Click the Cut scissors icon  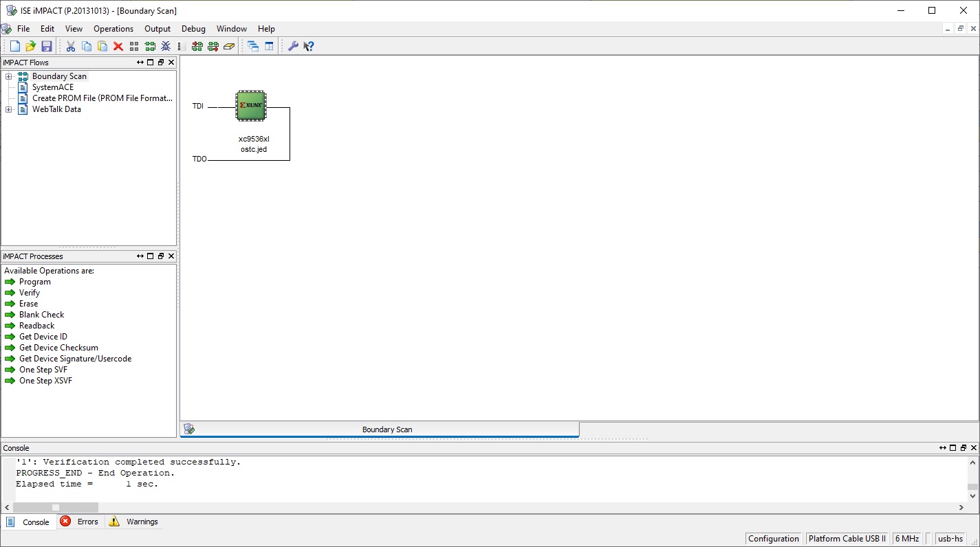coord(70,46)
